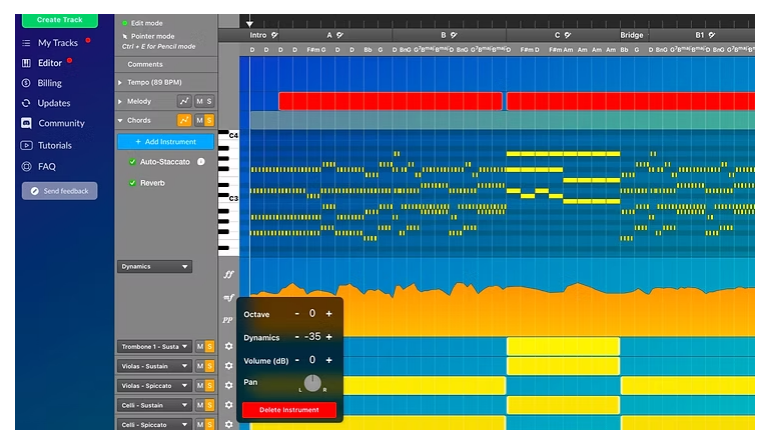Increase Octave with the plus button

coord(328,314)
